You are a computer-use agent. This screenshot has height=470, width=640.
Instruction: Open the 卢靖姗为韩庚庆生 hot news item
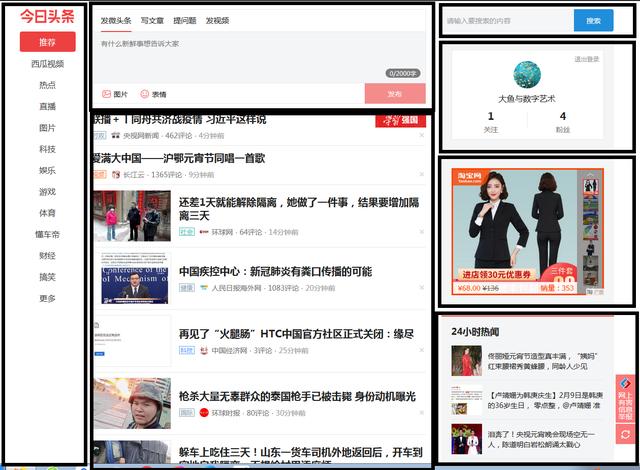click(527, 400)
